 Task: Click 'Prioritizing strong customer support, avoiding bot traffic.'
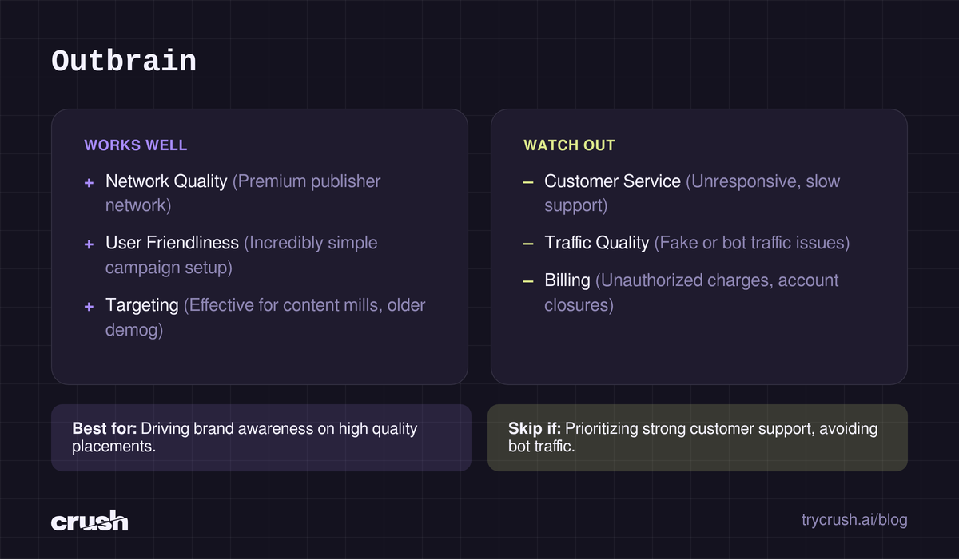coord(693,437)
